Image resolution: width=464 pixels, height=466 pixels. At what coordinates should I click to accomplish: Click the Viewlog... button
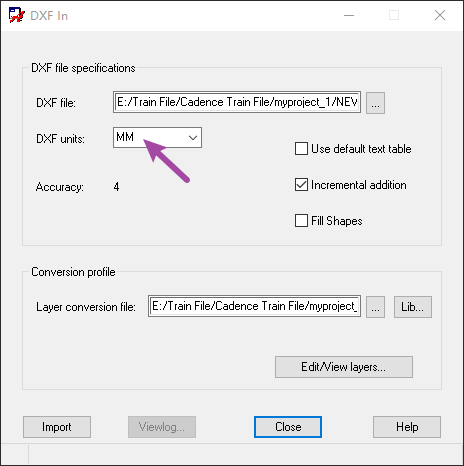click(162, 427)
